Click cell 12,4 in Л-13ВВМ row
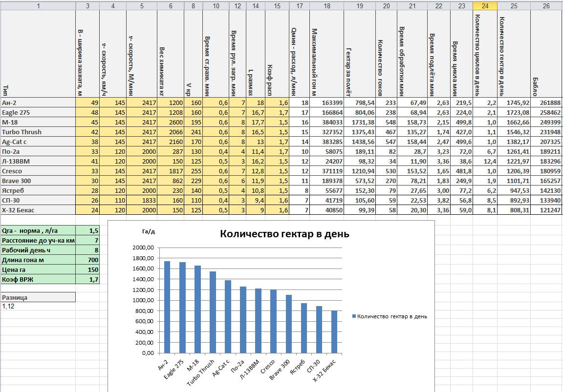The image size is (563, 392). coord(485,162)
